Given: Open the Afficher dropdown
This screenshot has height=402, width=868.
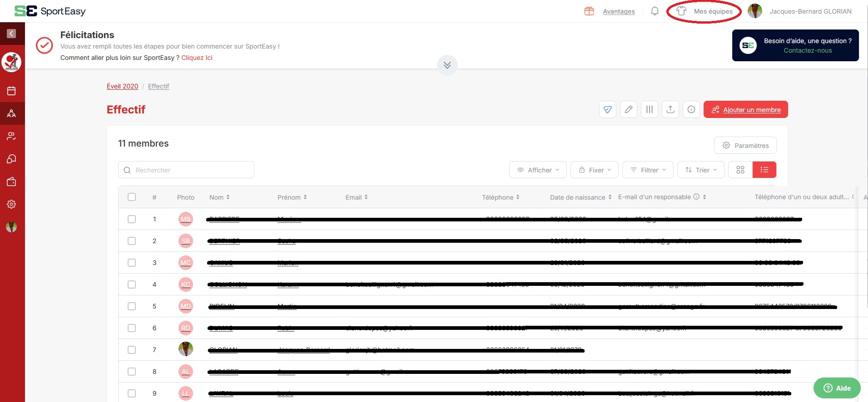Looking at the screenshot, I should pos(538,170).
